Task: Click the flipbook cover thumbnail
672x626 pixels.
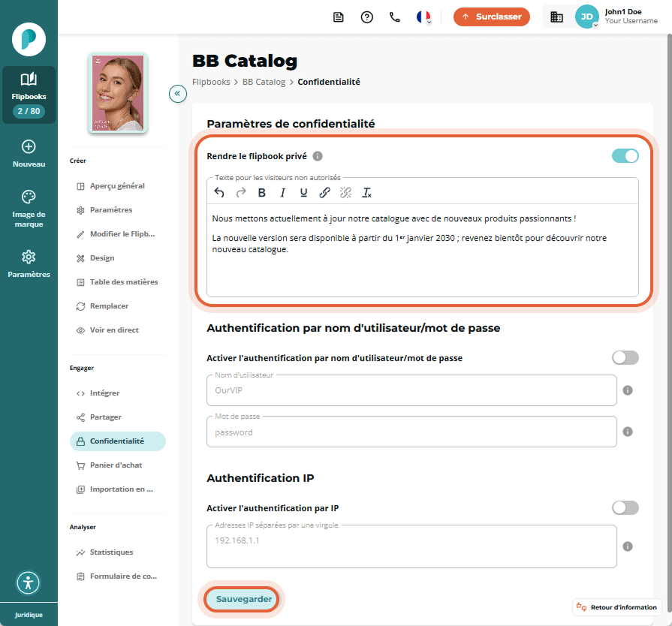Action: (x=118, y=92)
